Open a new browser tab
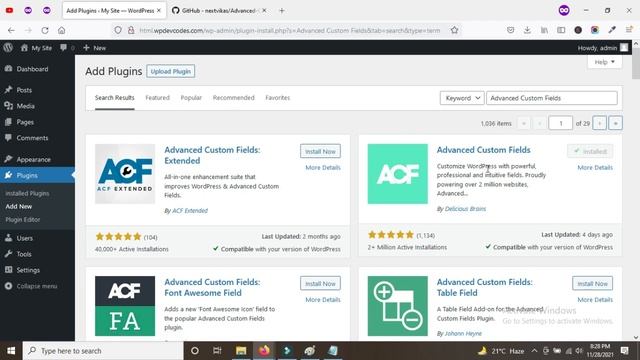The height and width of the screenshot is (360, 640). [282, 11]
